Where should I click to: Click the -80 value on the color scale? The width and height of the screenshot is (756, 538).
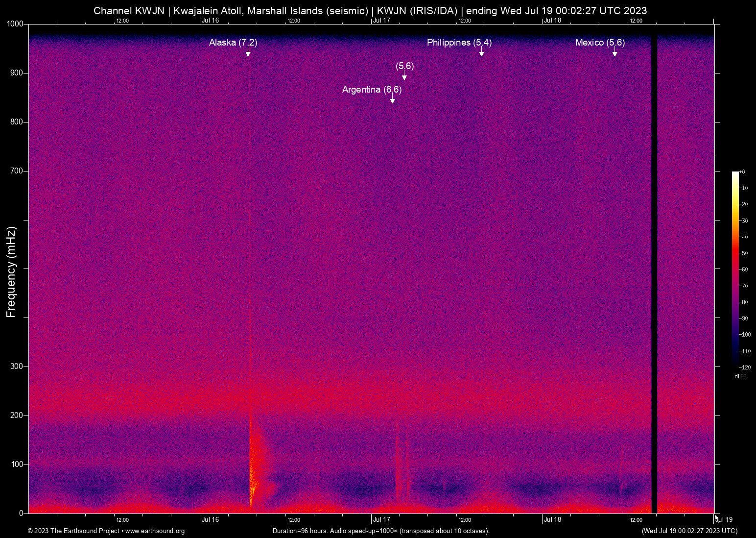pos(743,302)
